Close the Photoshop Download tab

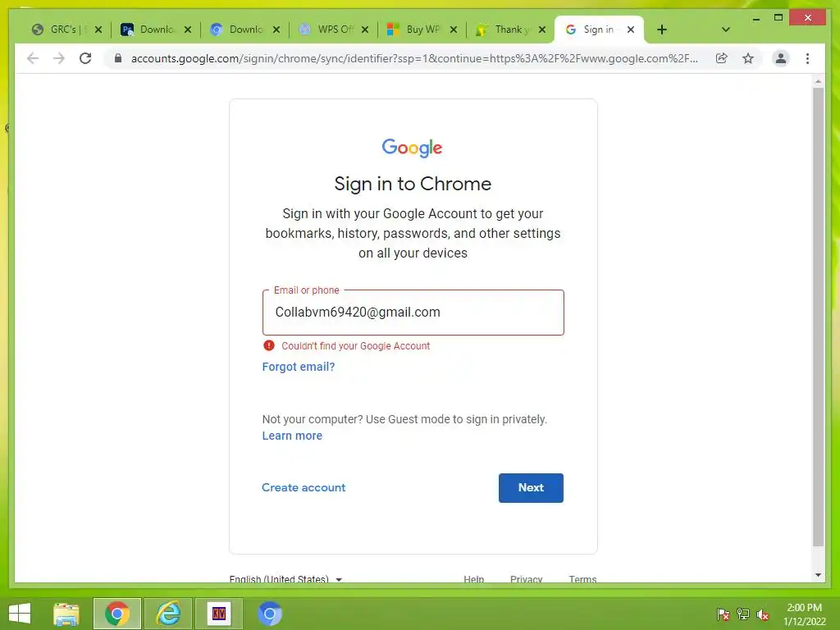tap(188, 30)
